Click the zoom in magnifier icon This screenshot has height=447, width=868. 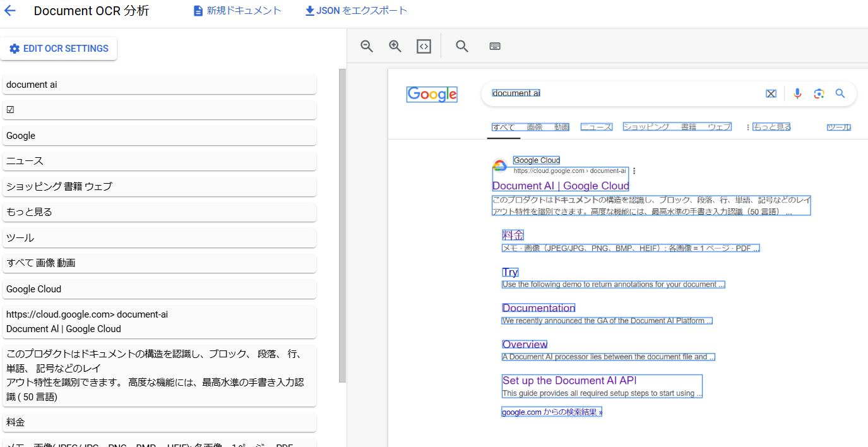tap(395, 45)
